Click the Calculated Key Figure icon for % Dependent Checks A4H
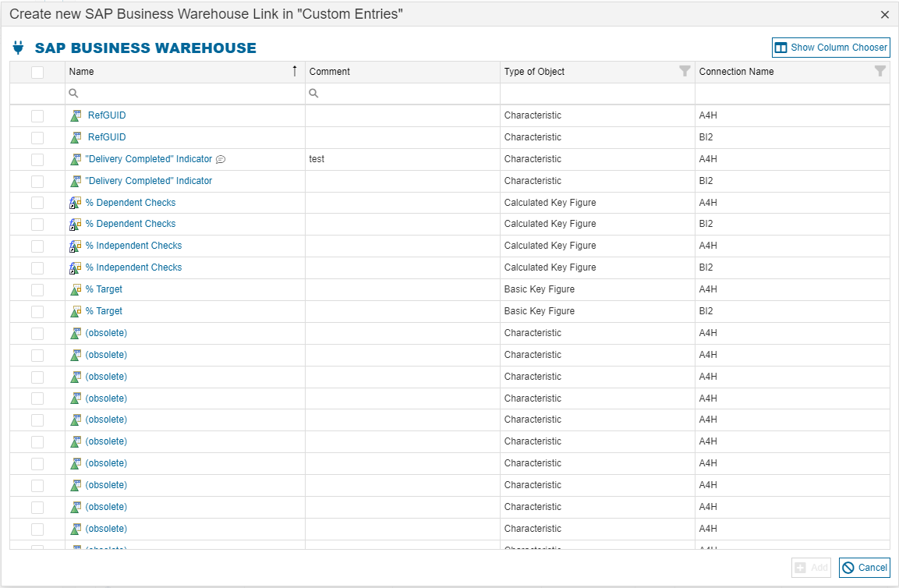Viewport: 899px width, 588px height. 76,203
